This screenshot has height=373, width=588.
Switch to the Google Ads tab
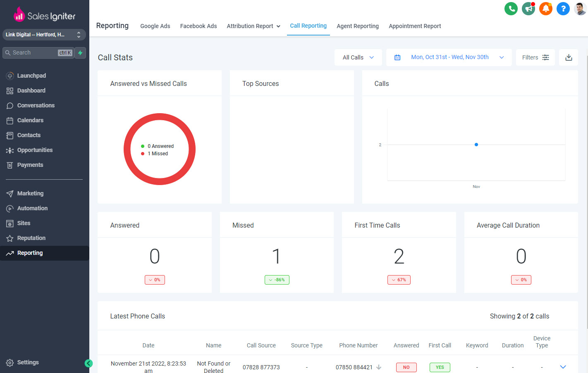(x=155, y=26)
